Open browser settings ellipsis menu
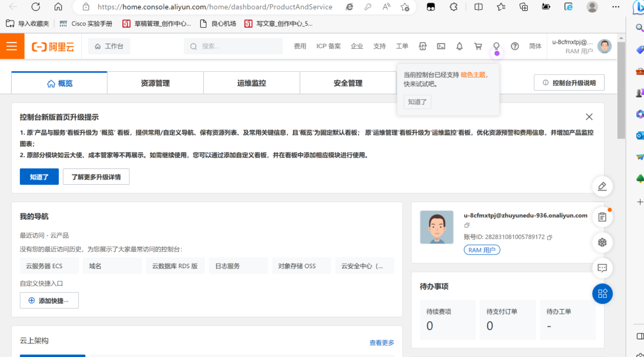Viewport: 644px width, 357px height. pyautogui.click(x=616, y=7)
